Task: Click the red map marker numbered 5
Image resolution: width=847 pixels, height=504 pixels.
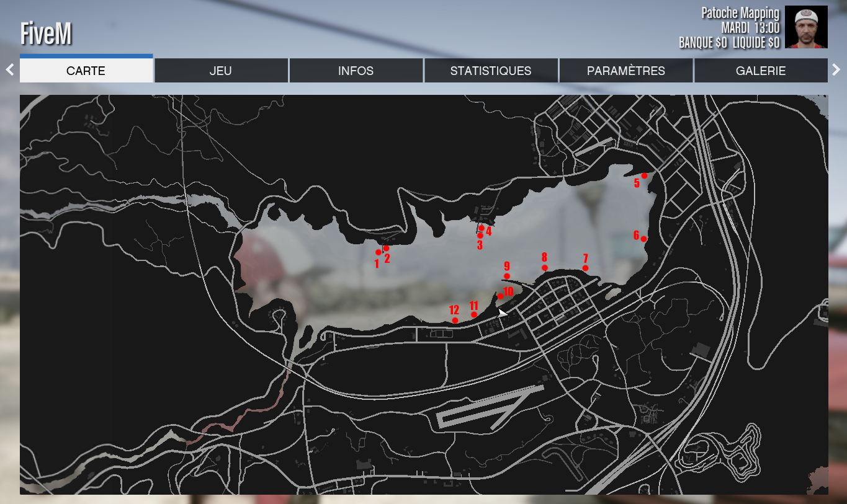Action: [644, 176]
